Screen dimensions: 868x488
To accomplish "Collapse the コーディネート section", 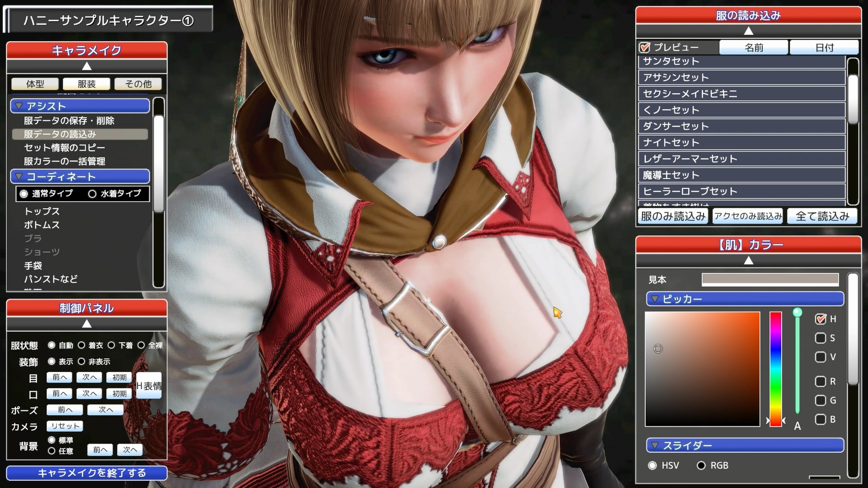I will tap(80, 176).
